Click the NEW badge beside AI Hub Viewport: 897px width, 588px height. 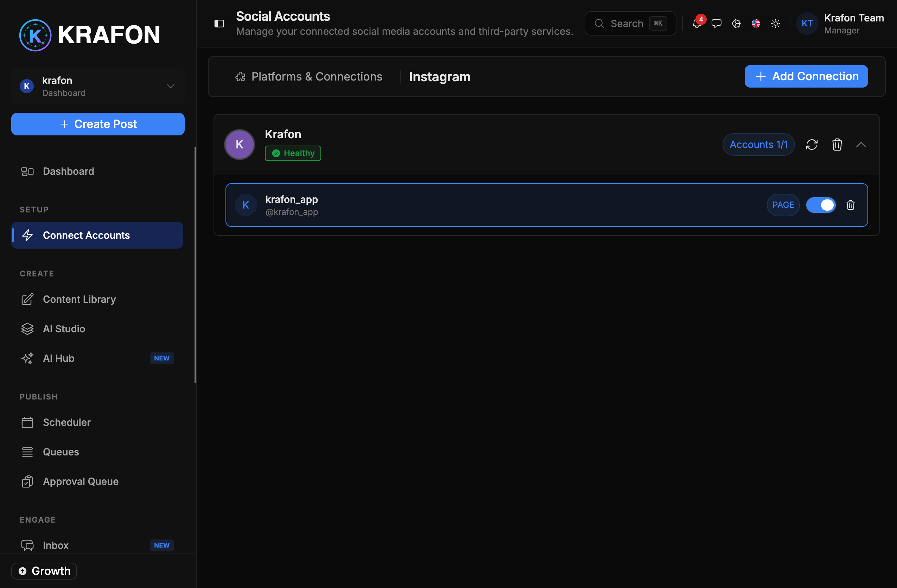162,358
